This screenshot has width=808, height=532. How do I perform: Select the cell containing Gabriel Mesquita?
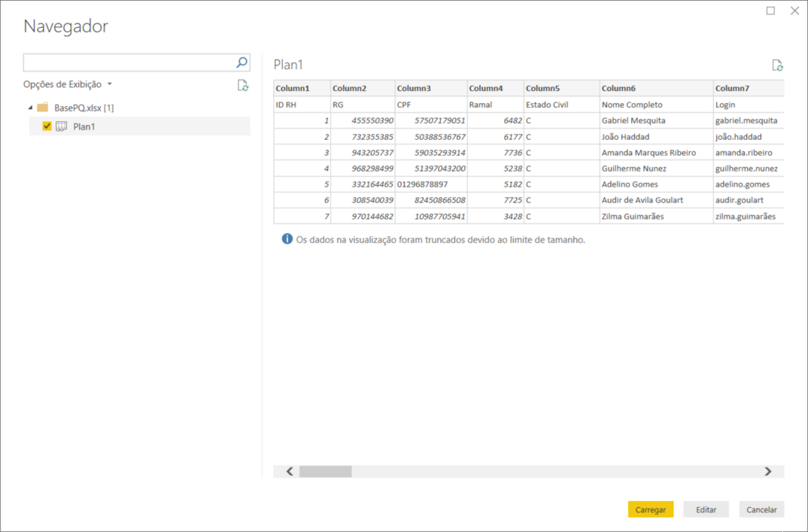[x=634, y=120]
